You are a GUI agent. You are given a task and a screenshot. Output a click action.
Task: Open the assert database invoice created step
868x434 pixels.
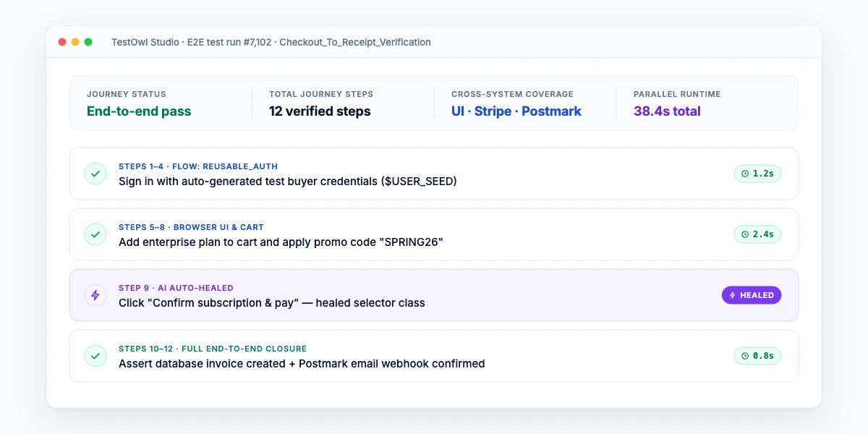pyautogui.click(x=434, y=356)
